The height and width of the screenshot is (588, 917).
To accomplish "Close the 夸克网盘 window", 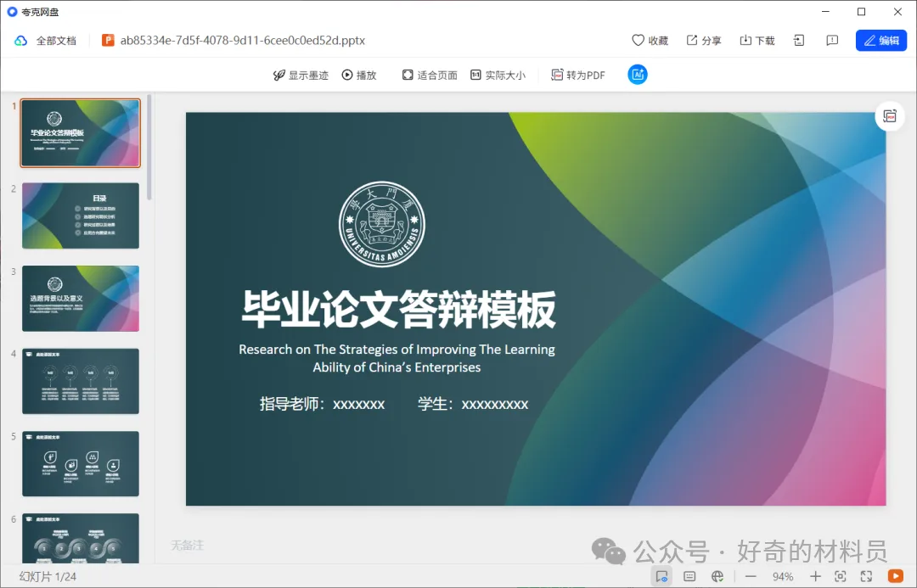I will tap(897, 12).
